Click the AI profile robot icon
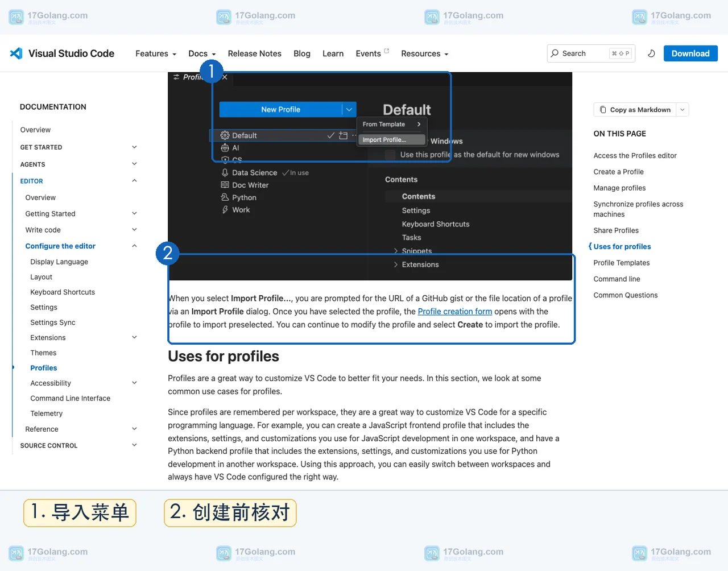Screen dimensions: 728x571 pyautogui.click(x=225, y=148)
